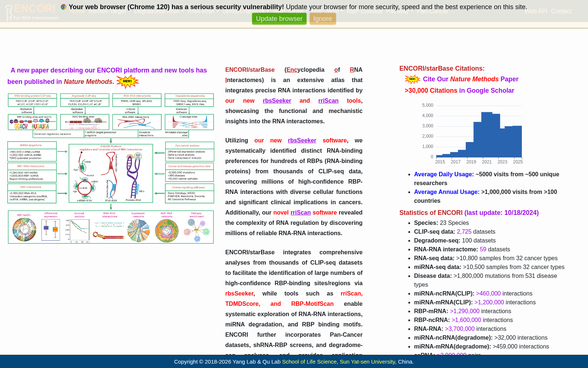Open the Cite Our Nature Methods Paper link

click(471, 79)
